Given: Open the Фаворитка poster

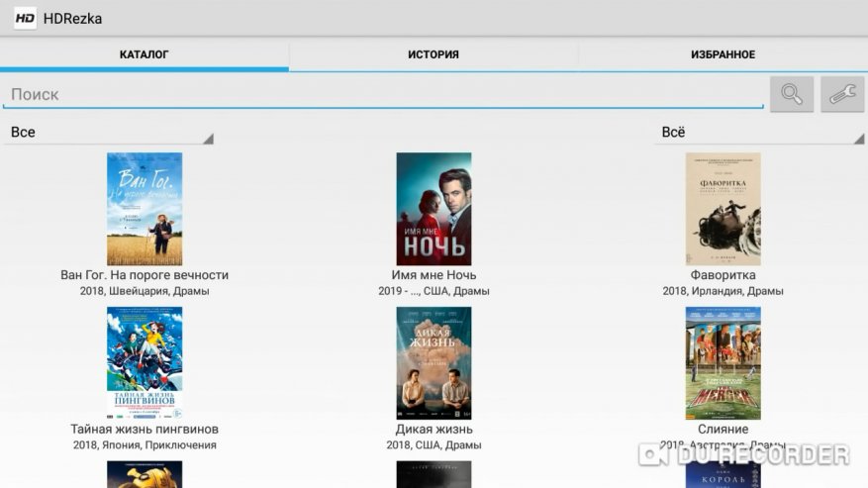Looking at the screenshot, I should pos(723,209).
